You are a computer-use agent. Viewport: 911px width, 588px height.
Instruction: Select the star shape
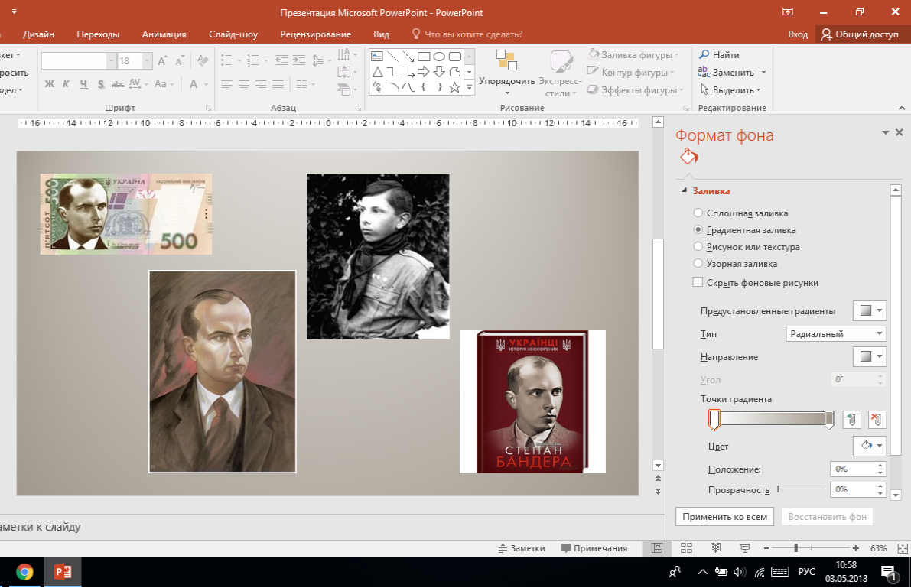coord(454,87)
